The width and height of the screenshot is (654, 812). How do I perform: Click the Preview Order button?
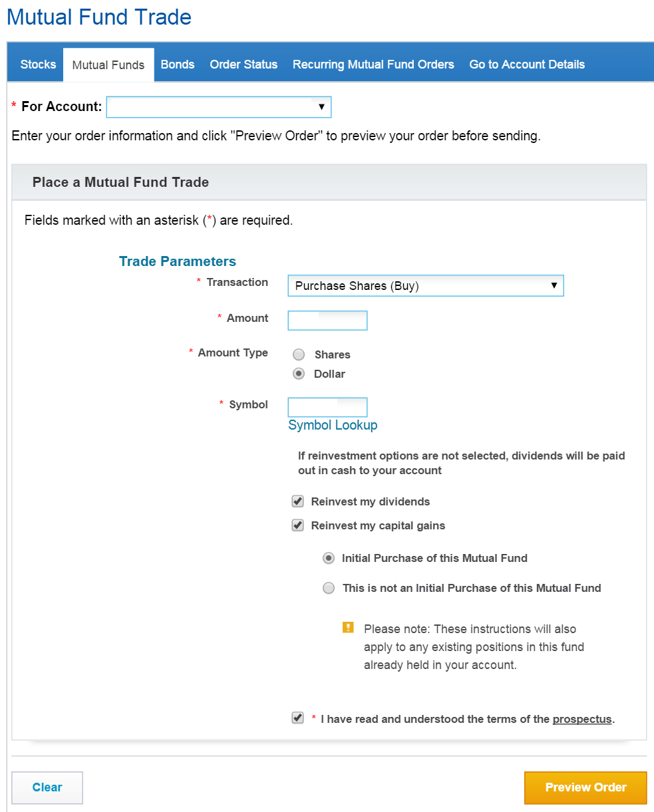coord(585,787)
